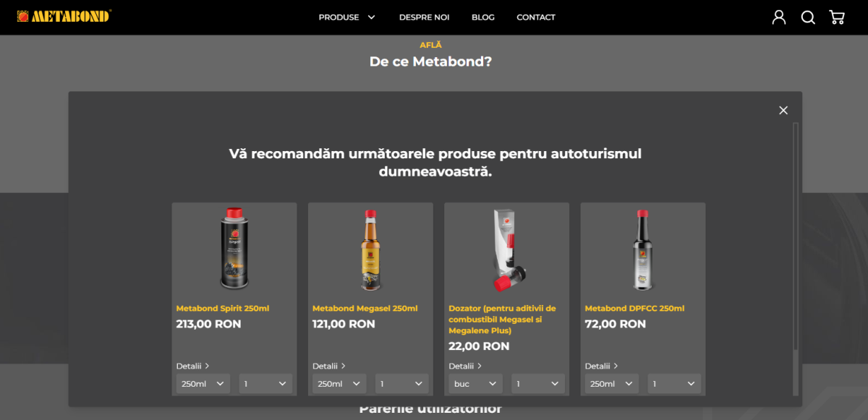Go to the BLOG page
Viewport: 868px width, 420px height.
pyautogui.click(x=483, y=17)
